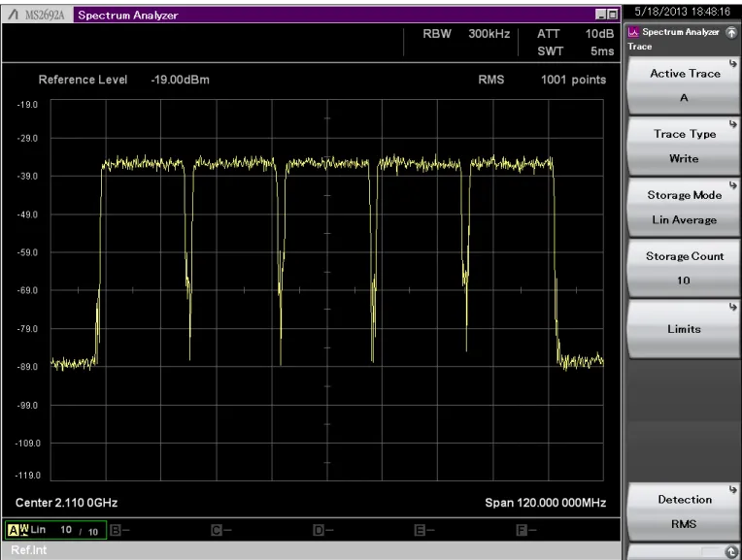Viewport: 742px width, 560px height.
Task: Click the Spectrum Analyzer application icon in side panel
Action: (x=633, y=32)
